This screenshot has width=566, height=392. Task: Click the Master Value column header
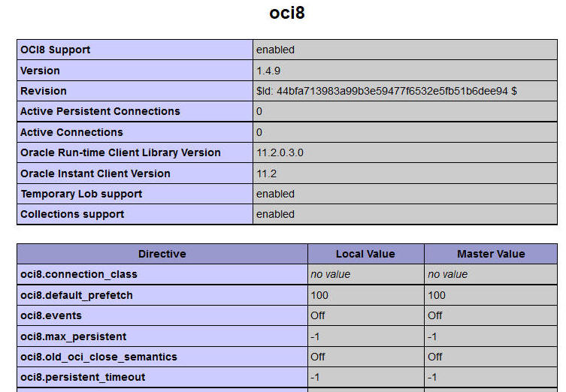[x=491, y=254]
